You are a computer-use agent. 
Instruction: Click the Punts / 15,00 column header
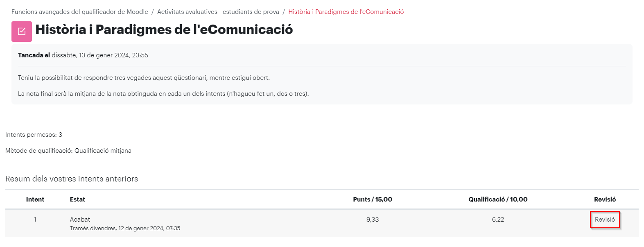(373, 199)
